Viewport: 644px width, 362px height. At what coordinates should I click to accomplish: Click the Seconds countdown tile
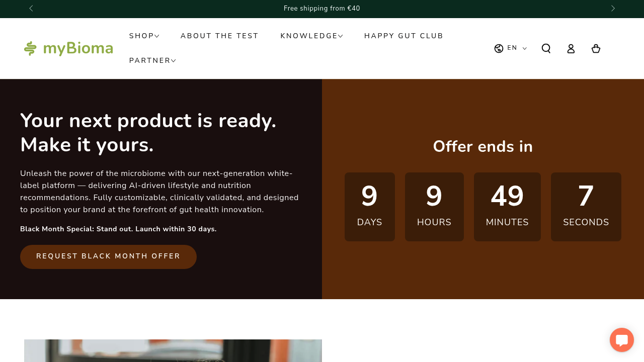586,207
